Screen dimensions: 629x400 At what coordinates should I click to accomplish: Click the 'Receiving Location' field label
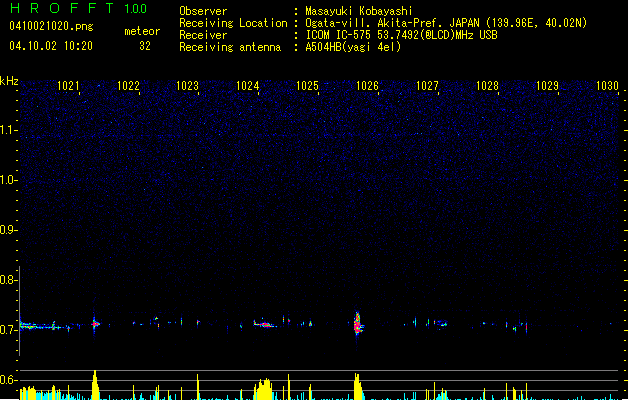click(x=233, y=23)
